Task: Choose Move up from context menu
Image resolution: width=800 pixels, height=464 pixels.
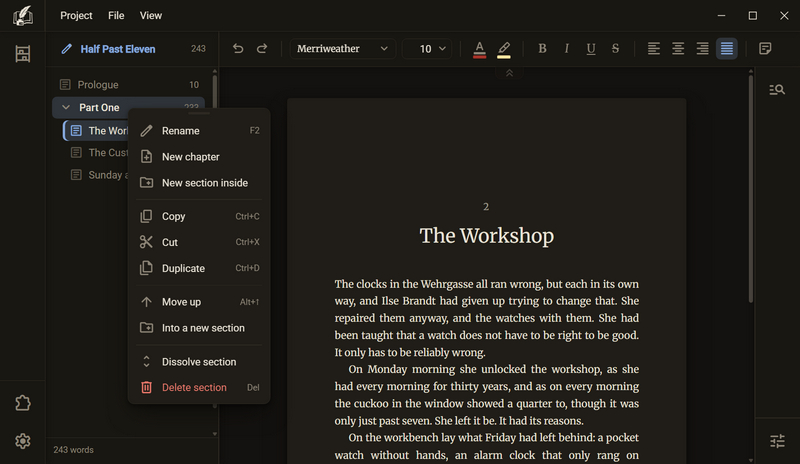Action: (199, 302)
